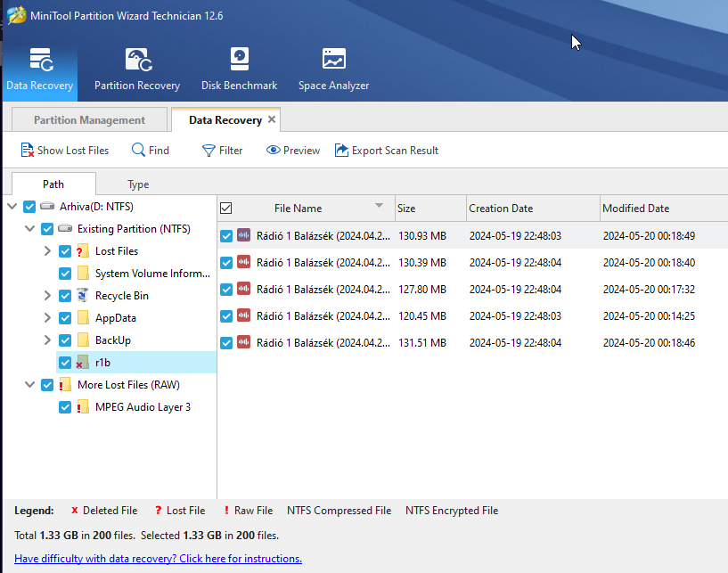This screenshot has width=728, height=573.
Task: Click the More Lost Files raw folder icon
Action: point(65,384)
